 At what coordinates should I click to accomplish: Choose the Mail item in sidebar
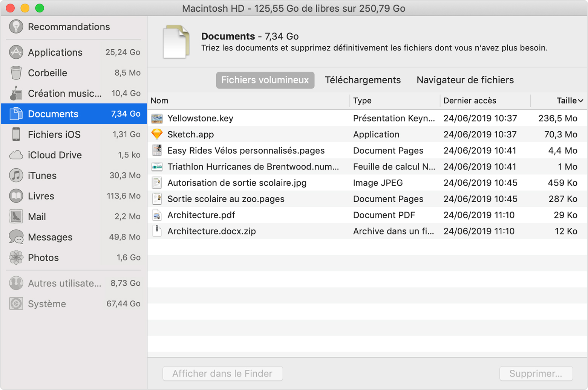pos(37,217)
